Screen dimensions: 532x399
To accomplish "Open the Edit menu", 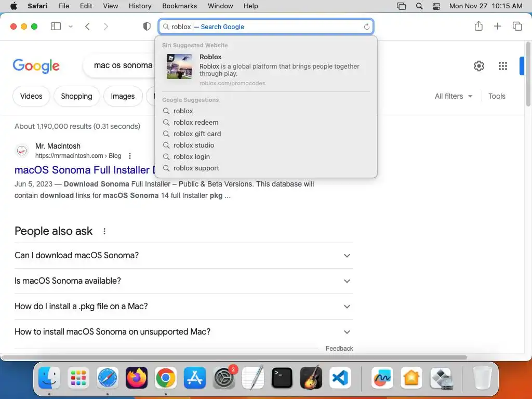I will point(86,6).
